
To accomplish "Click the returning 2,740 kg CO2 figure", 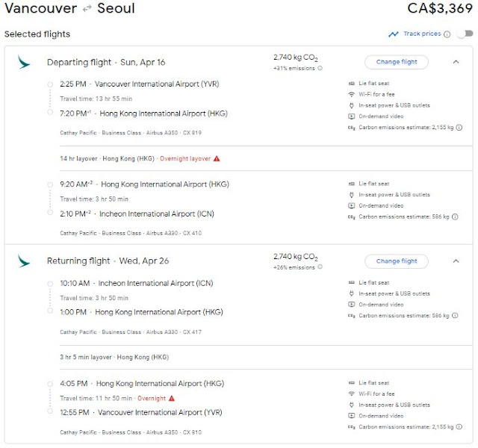I will [296, 257].
